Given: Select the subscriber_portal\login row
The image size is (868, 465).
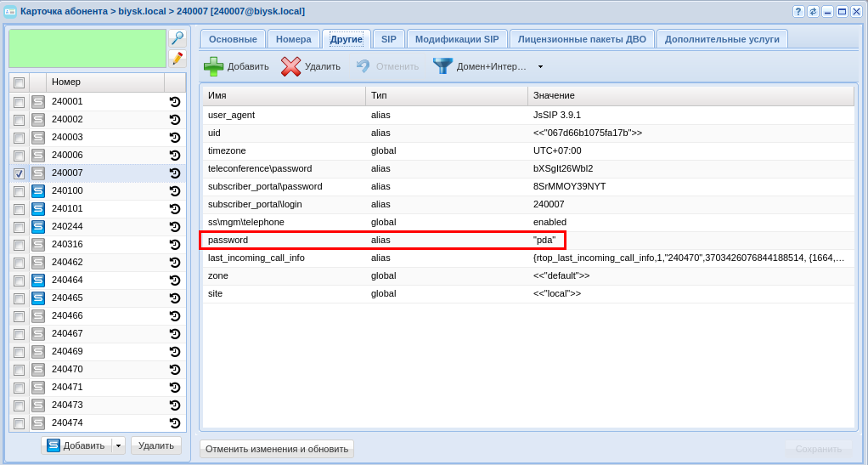Looking at the screenshot, I should tap(528, 204).
